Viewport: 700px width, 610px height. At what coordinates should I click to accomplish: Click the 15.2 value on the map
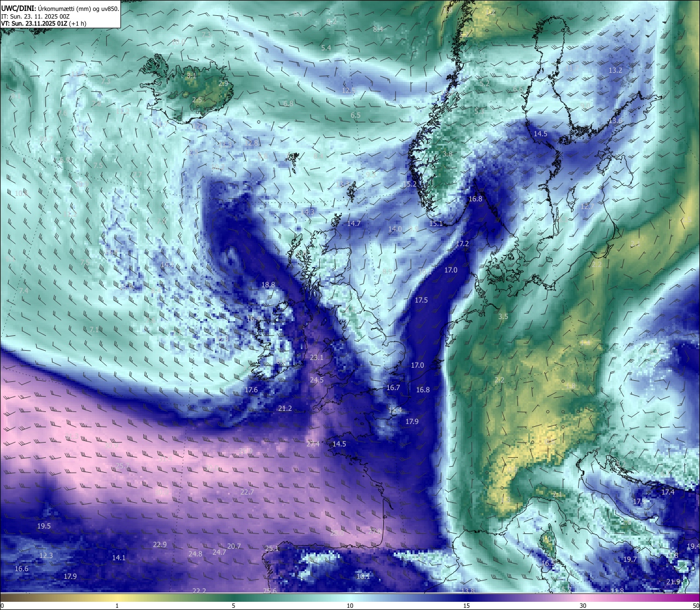(x=410, y=184)
